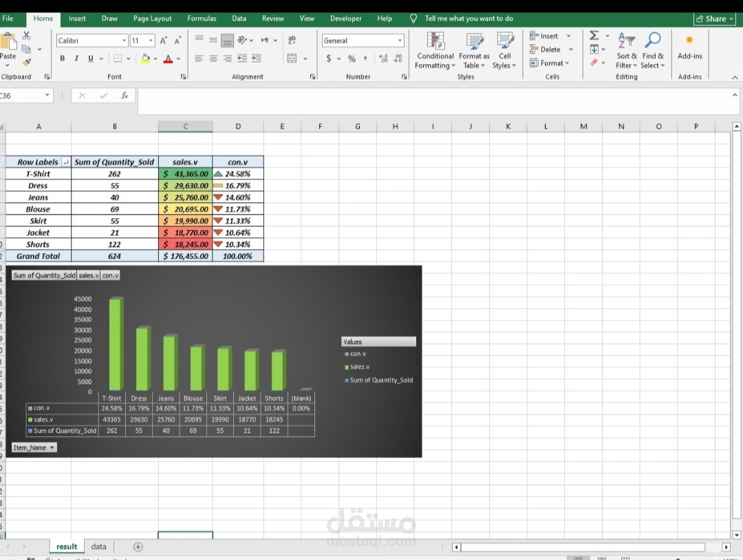Open the General number format dropdown

click(x=400, y=41)
